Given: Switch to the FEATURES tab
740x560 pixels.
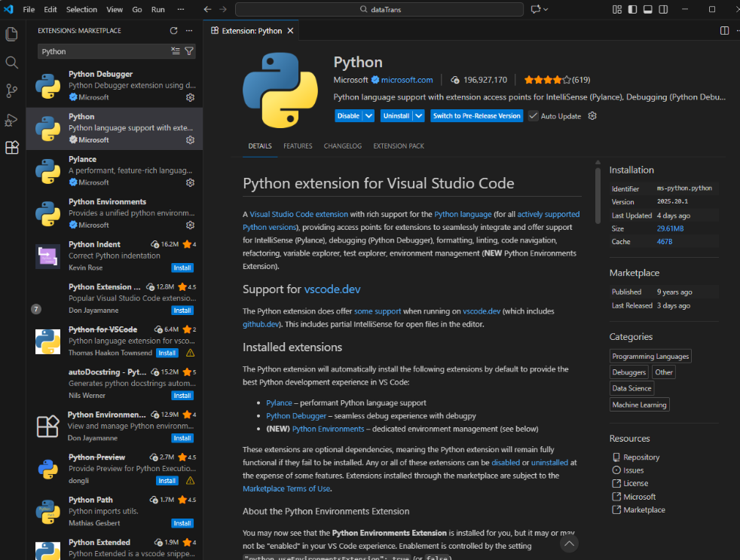Looking at the screenshot, I should (298, 146).
